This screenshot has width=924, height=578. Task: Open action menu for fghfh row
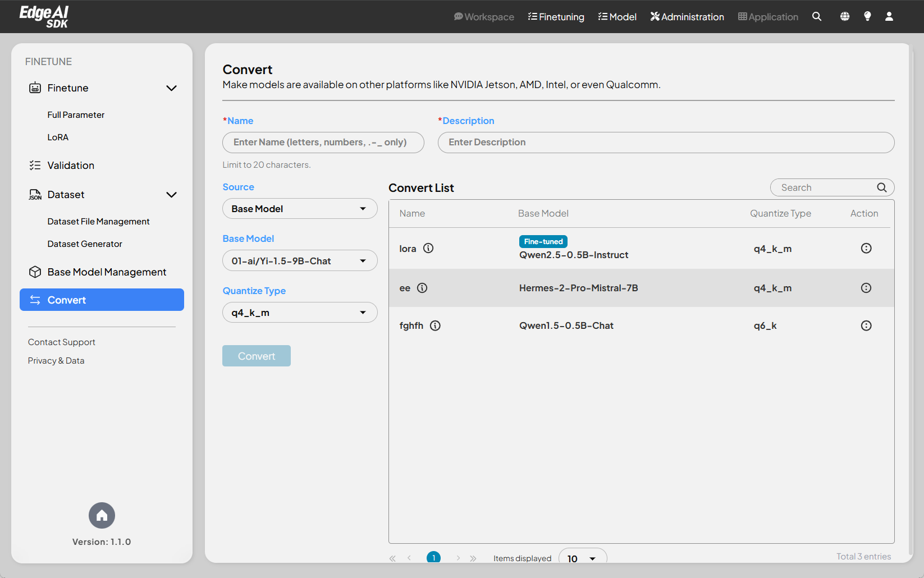tap(866, 325)
